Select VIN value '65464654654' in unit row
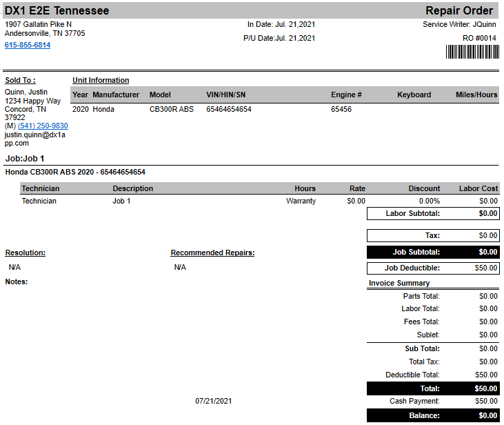504x425 pixels. 229,110
